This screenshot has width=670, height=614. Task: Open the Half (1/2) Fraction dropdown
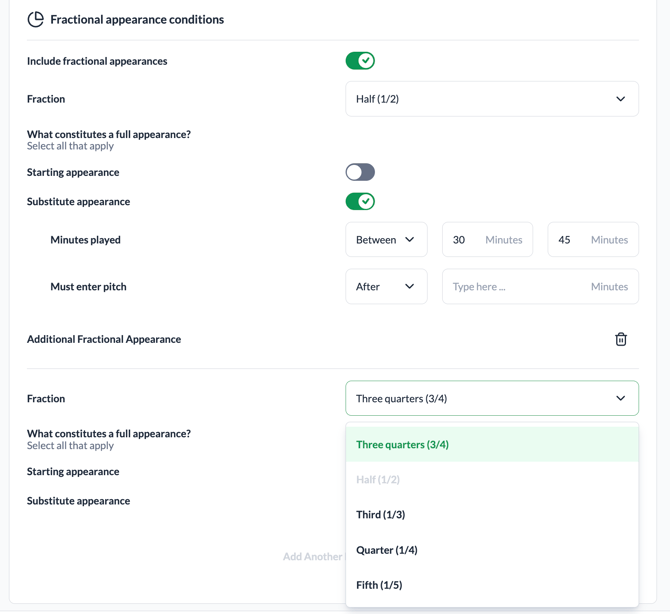[491, 99]
